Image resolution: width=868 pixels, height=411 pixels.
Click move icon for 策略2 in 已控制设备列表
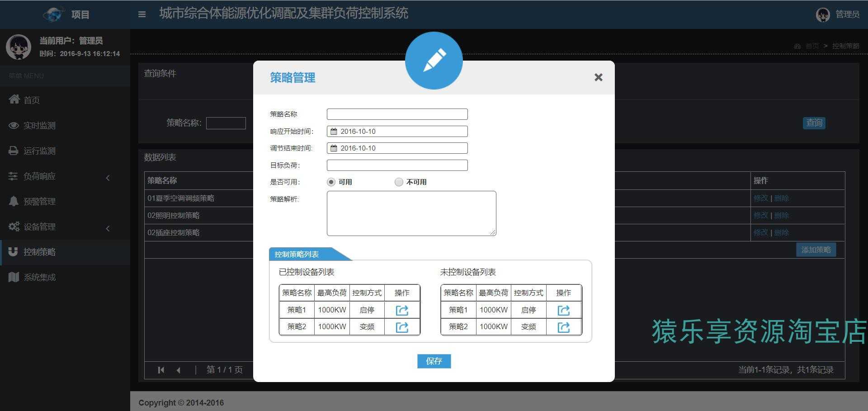click(402, 327)
